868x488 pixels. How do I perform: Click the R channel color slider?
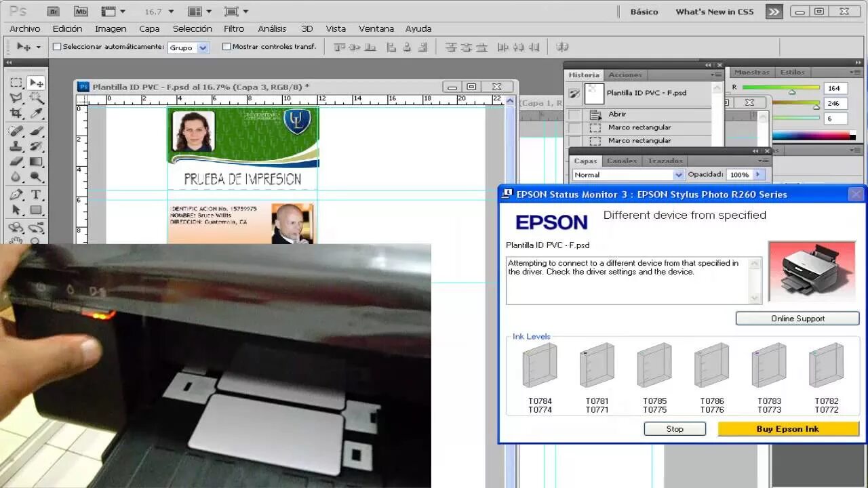click(781, 88)
